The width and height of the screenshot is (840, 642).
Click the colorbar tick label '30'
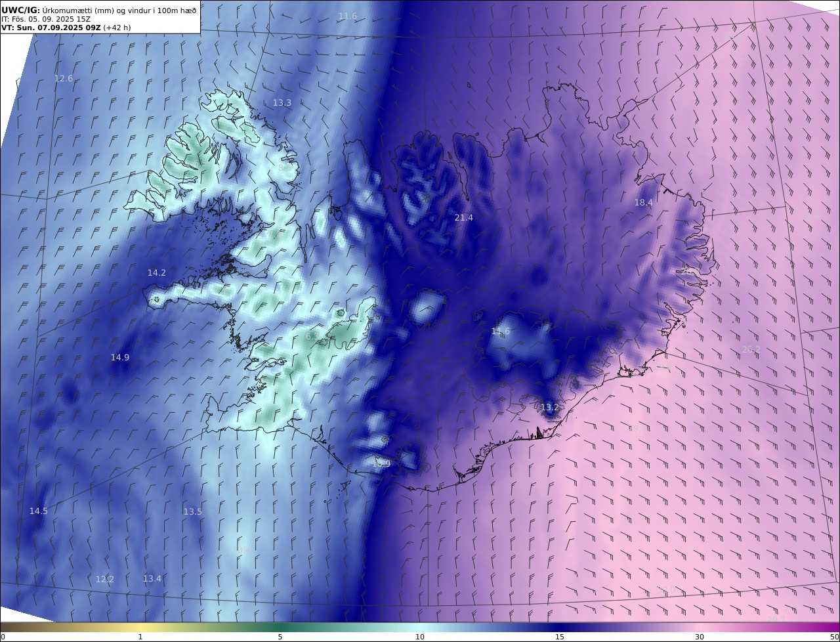click(x=700, y=637)
